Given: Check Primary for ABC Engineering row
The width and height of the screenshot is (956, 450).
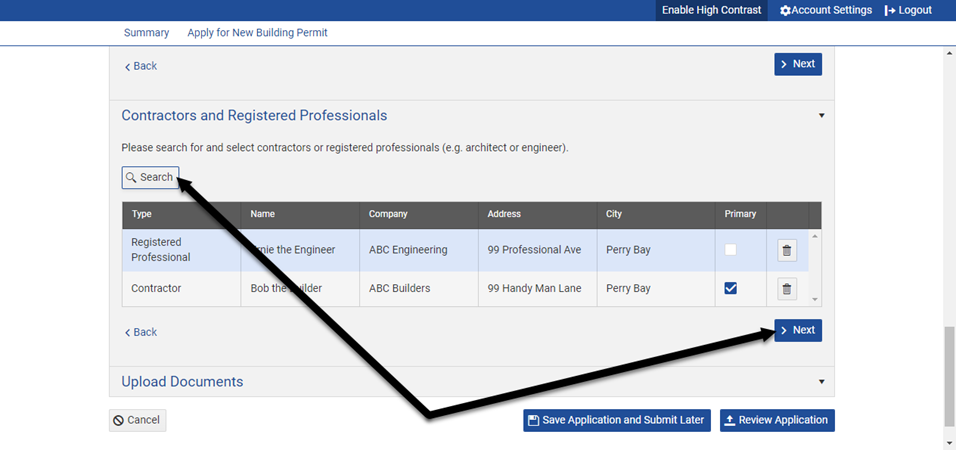Looking at the screenshot, I should tap(730, 250).
